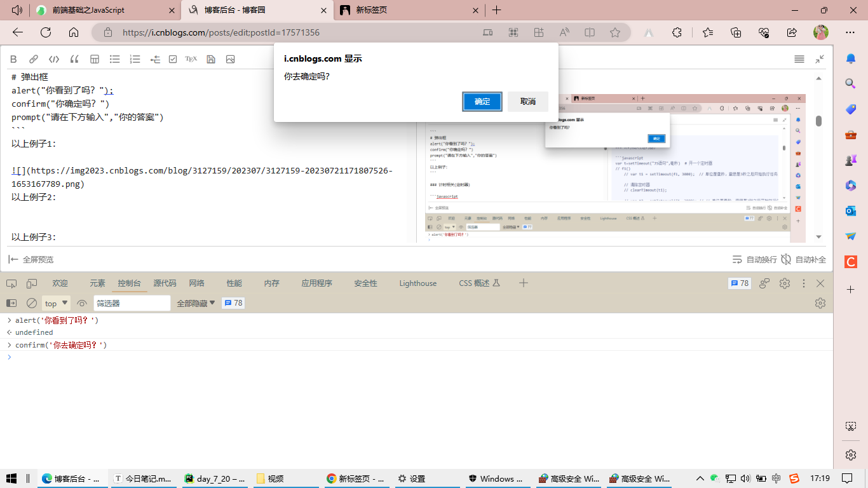The width and height of the screenshot is (868, 488).
Task: Reload the current page
Action: [46, 32]
